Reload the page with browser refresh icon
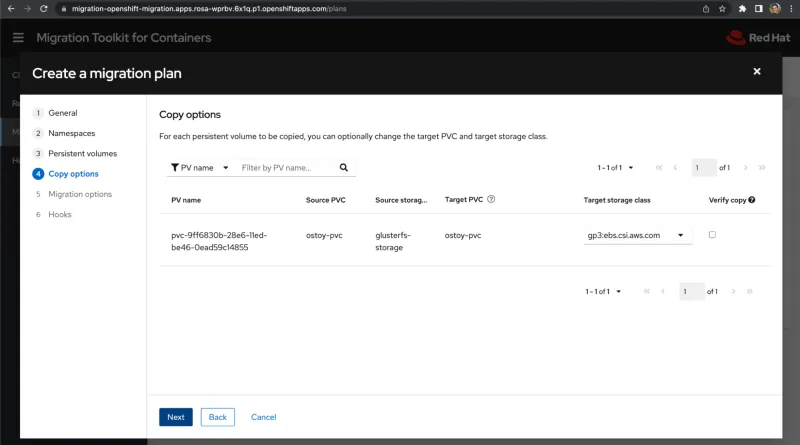The image size is (800, 445). (x=47, y=9)
